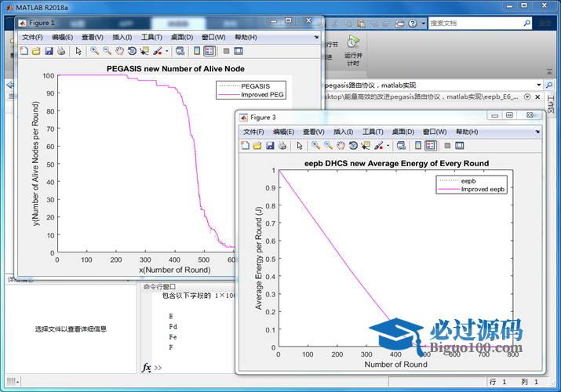Click command window prompt input area
This screenshot has width=561, height=392.
pos(199,368)
